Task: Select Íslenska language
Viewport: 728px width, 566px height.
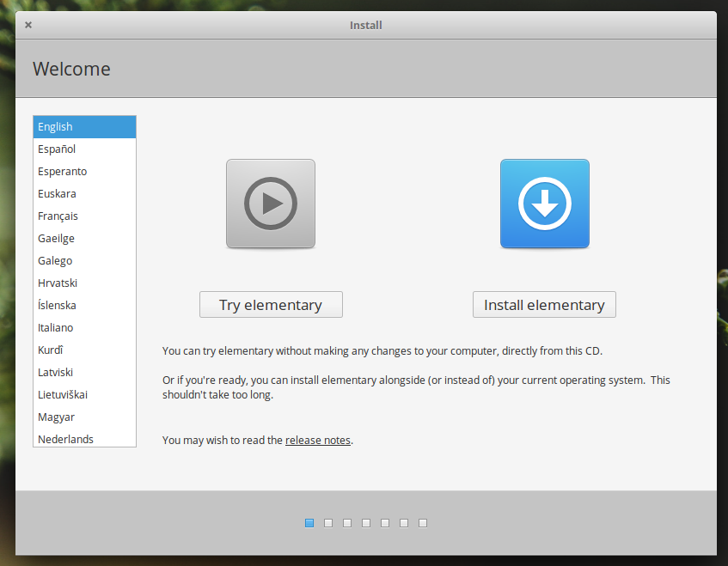Action: tap(84, 305)
